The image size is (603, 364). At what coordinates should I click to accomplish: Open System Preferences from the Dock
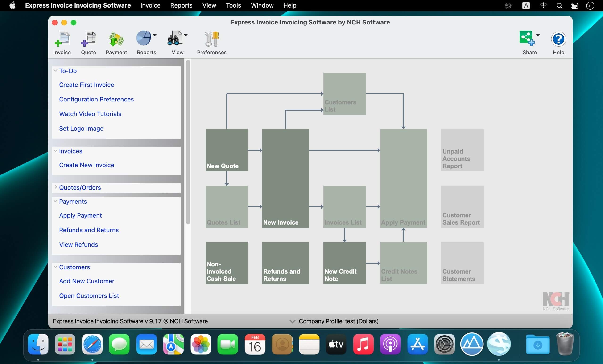click(444, 344)
